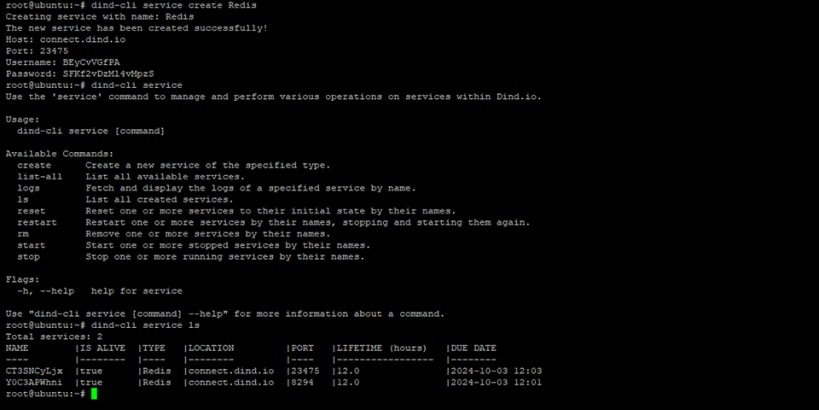Click the 'create' command in Available Commands

pyautogui.click(x=34, y=165)
